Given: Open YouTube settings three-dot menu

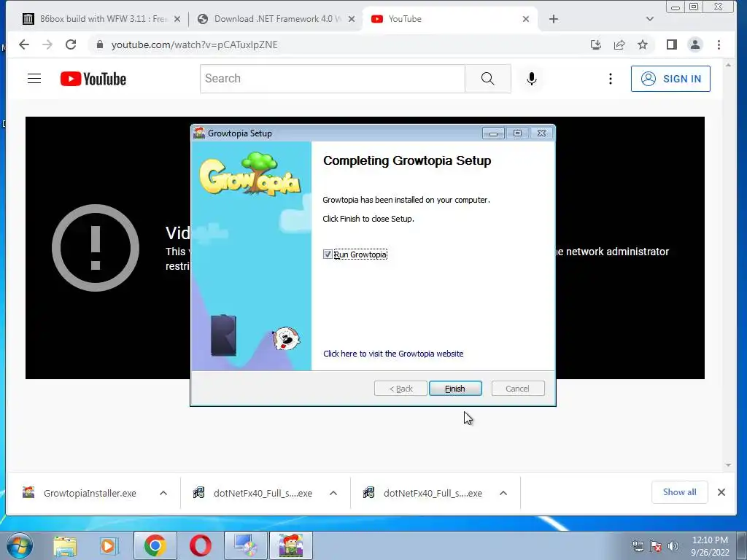Looking at the screenshot, I should click(611, 79).
